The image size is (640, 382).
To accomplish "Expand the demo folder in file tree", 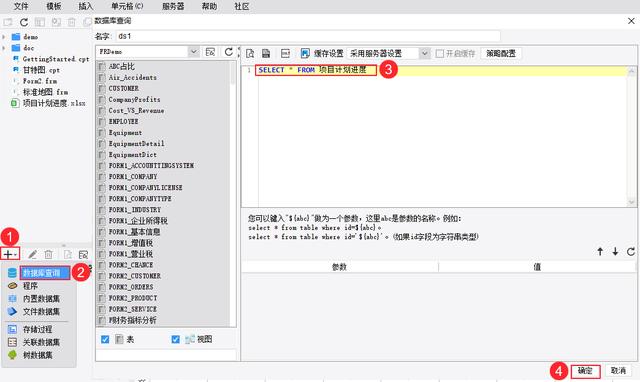I will 4,37.
